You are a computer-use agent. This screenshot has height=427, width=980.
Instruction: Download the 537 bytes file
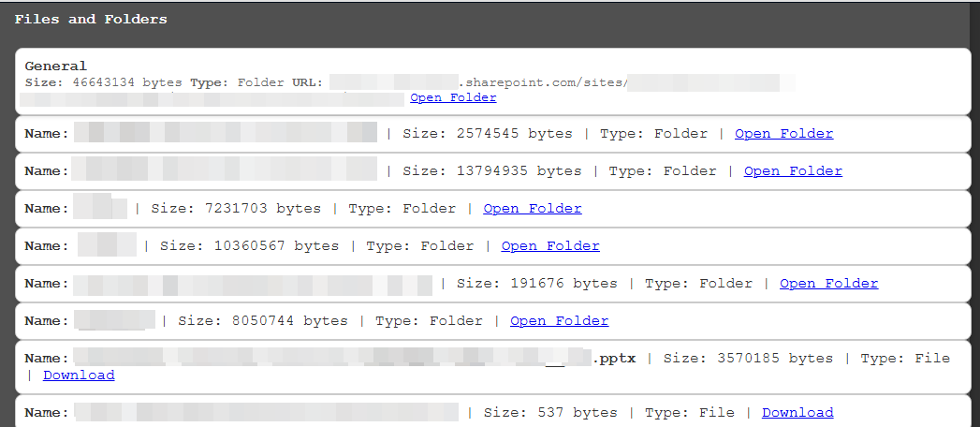pyautogui.click(x=797, y=413)
